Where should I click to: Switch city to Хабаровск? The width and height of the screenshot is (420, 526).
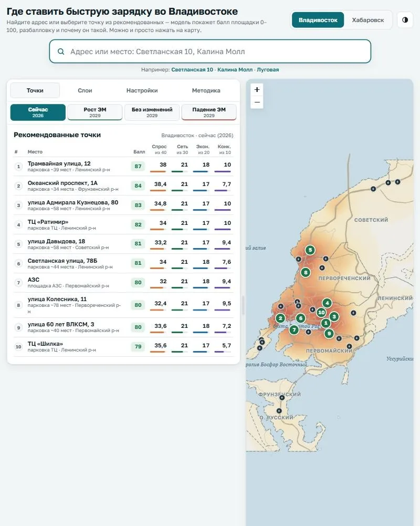click(367, 20)
